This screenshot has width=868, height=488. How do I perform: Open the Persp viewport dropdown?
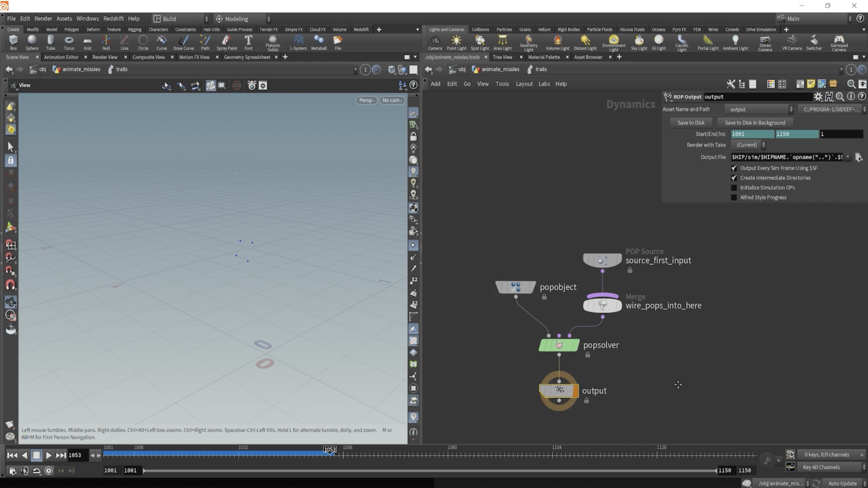[367, 100]
